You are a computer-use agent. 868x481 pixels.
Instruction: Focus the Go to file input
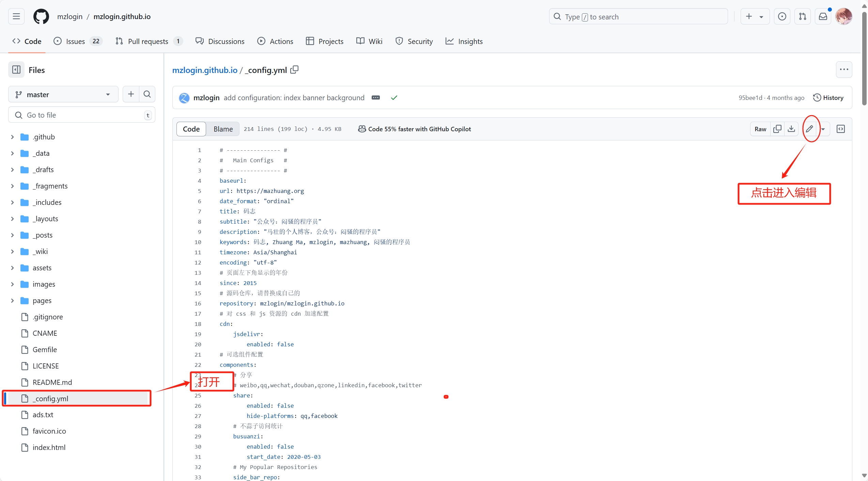click(82, 115)
